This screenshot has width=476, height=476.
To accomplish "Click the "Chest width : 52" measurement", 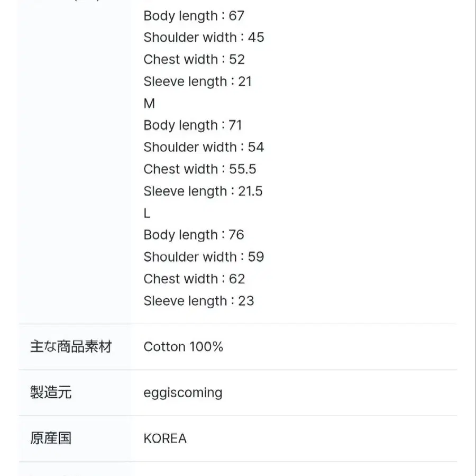I will 194,60.
